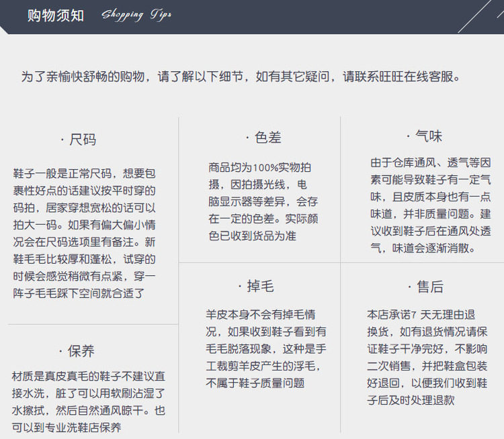Viewport: 504px width, 439px height.
Task: Click the line 子后及时处理退款
Action: click(411, 400)
